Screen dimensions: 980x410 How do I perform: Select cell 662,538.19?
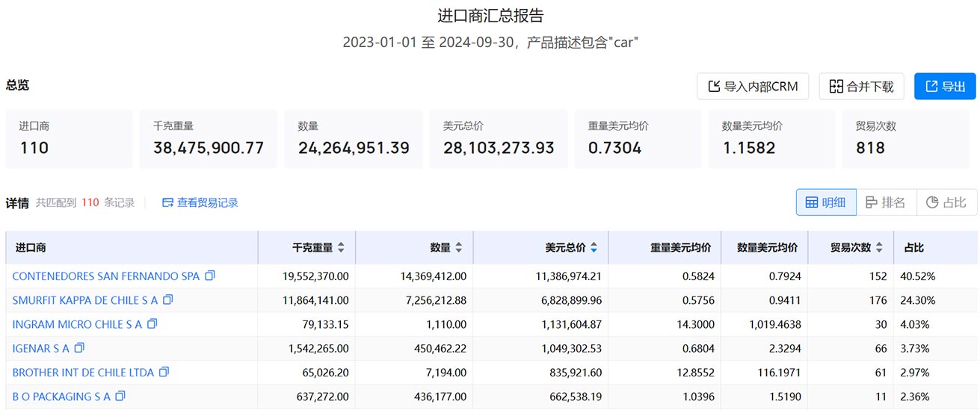click(x=574, y=396)
